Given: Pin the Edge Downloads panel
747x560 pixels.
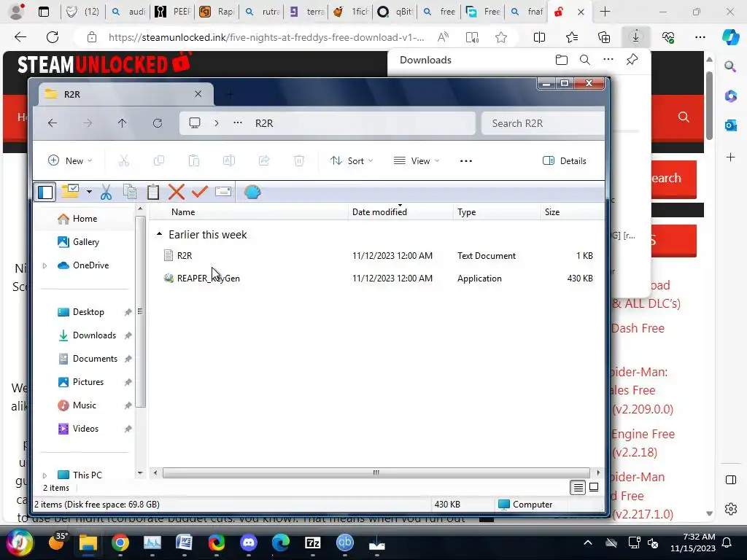Looking at the screenshot, I should pyautogui.click(x=632, y=60).
